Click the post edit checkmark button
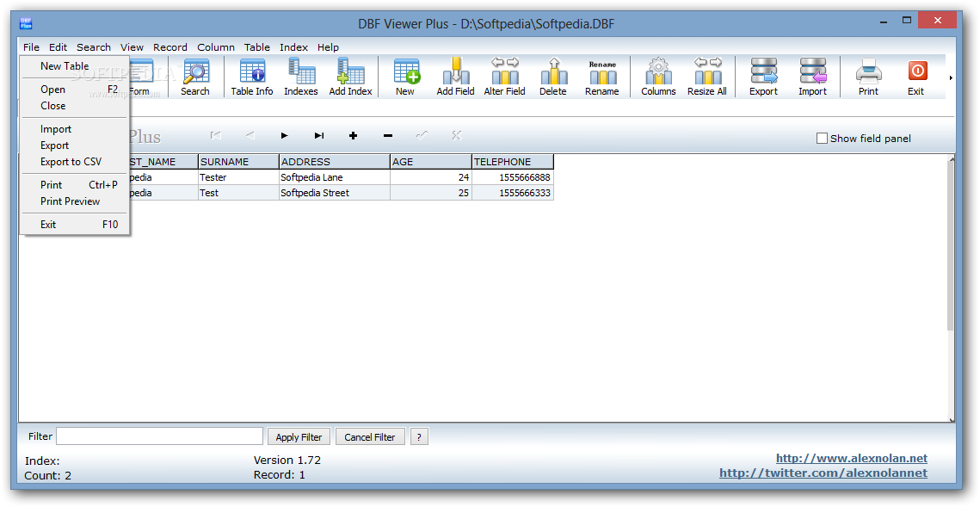This screenshot has width=980, height=507. point(422,136)
